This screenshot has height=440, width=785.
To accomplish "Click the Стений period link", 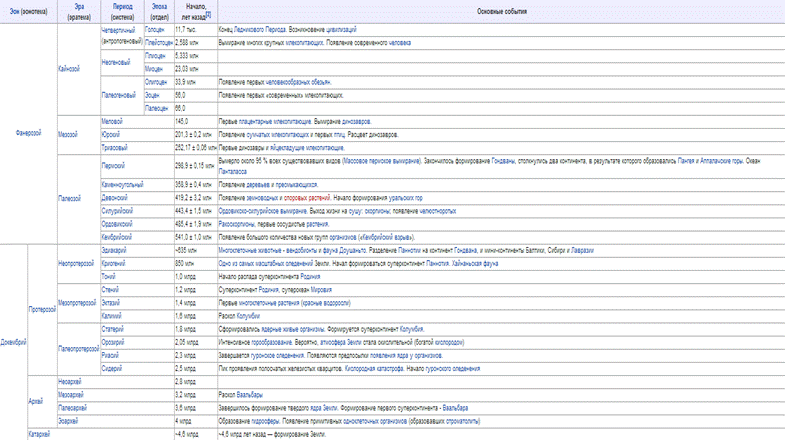I will pyautogui.click(x=110, y=290).
